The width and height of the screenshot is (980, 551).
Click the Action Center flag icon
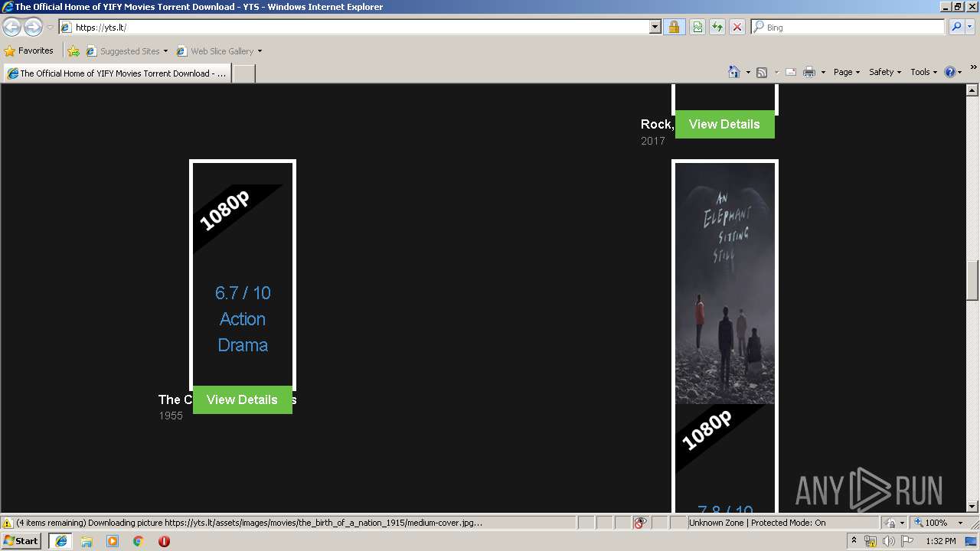tap(907, 541)
